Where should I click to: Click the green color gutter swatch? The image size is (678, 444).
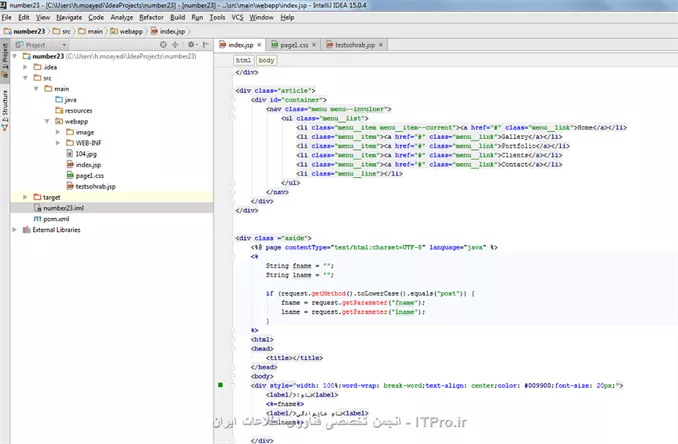click(x=221, y=385)
